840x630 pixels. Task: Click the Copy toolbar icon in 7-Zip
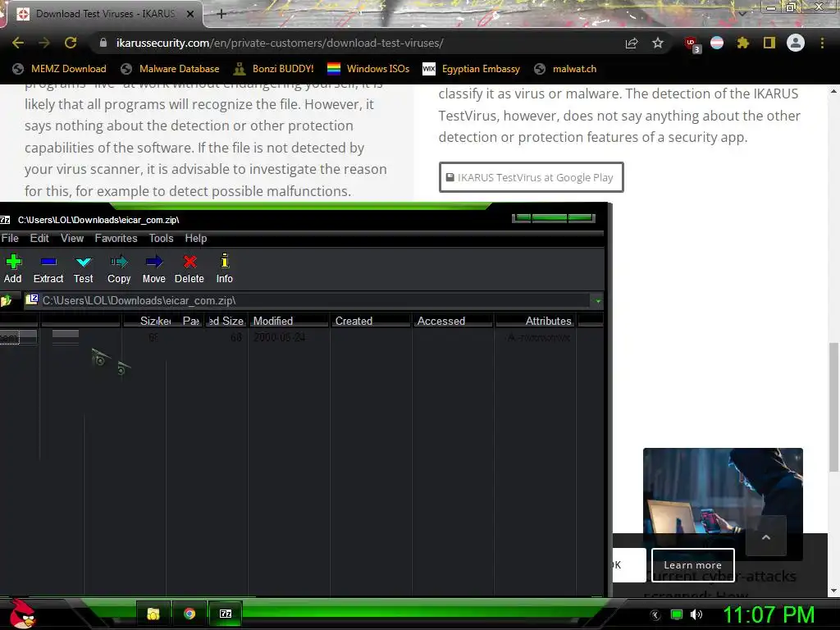pyautogui.click(x=119, y=268)
